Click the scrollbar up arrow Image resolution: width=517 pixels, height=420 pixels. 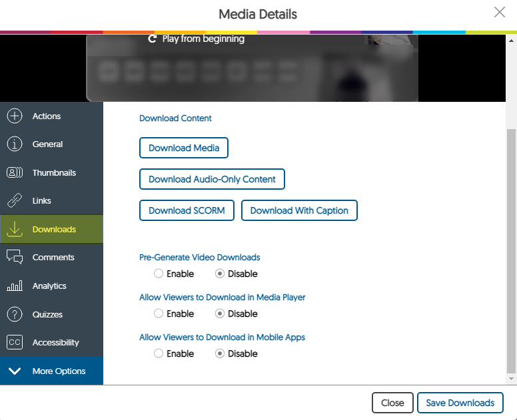click(x=511, y=41)
